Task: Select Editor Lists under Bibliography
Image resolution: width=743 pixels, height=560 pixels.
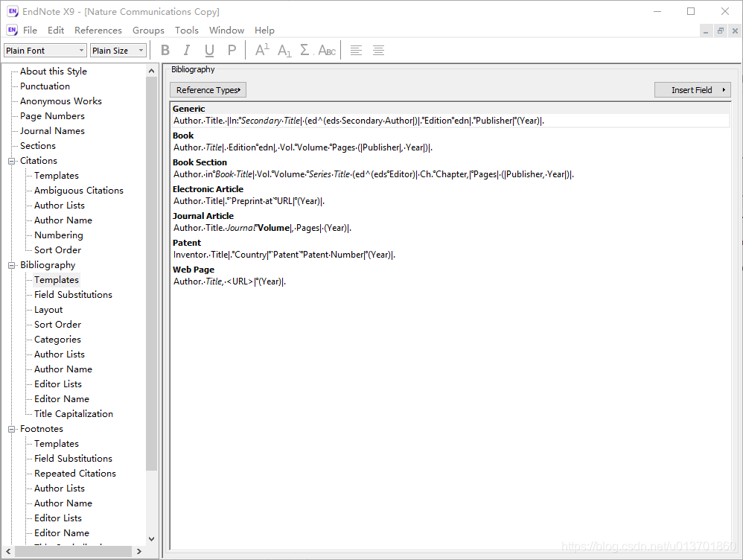Action: click(58, 384)
